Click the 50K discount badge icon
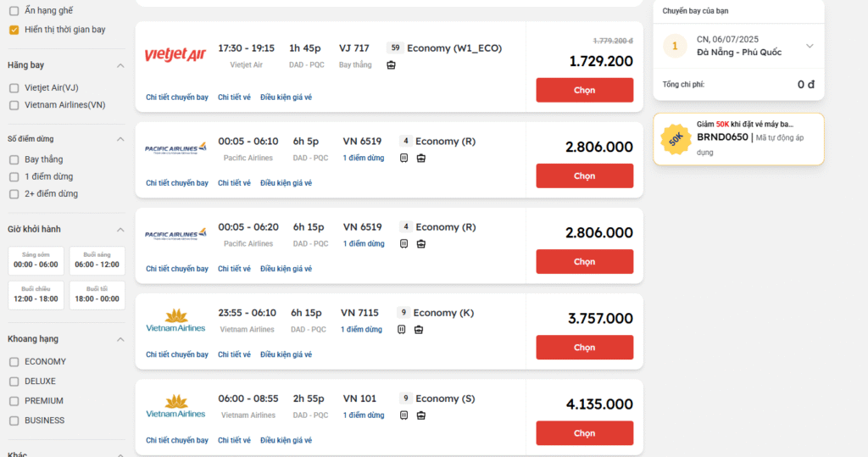 pyautogui.click(x=676, y=139)
